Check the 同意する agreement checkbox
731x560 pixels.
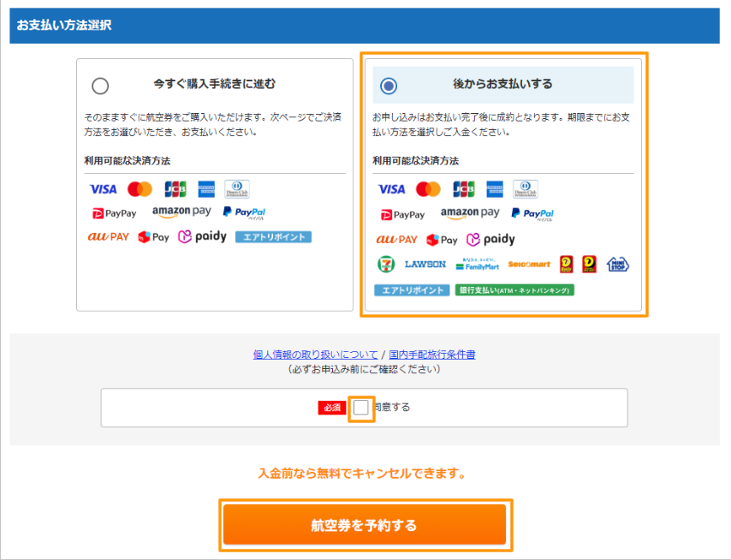click(360, 408)
